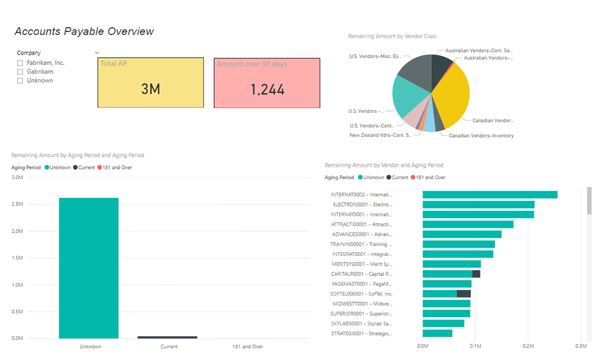Image resolution: width=604 pixels, height=364 pixels.
Task: Check the Fabrikam, Inc. company checkbox
Action: point(20,63)
